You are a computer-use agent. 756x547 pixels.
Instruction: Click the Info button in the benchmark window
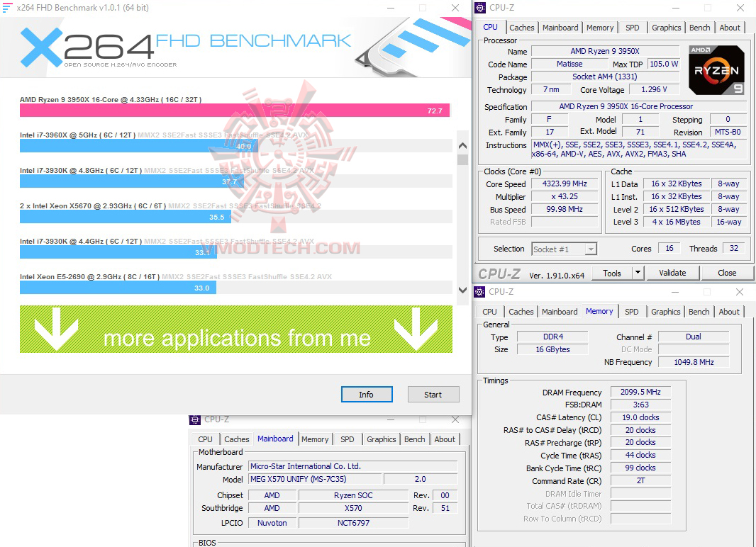click(x=367, y=394)
